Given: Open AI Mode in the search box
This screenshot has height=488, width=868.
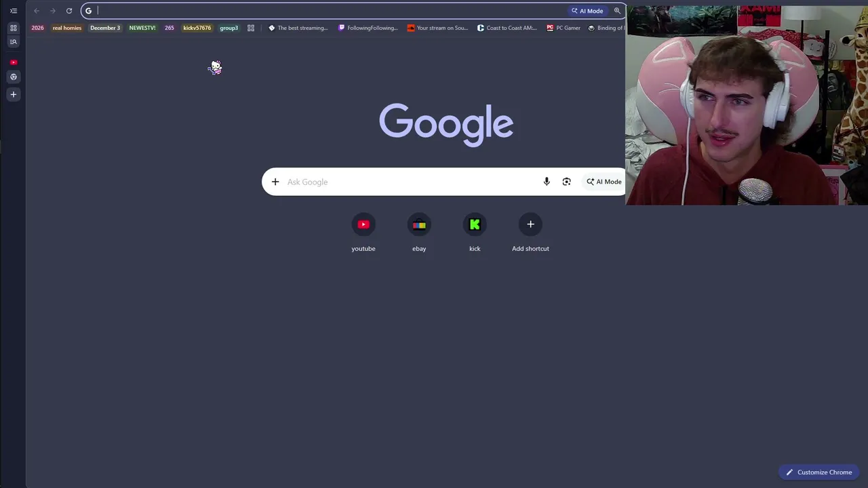Looking at the screenshot, I should click(x=604, y=182).
